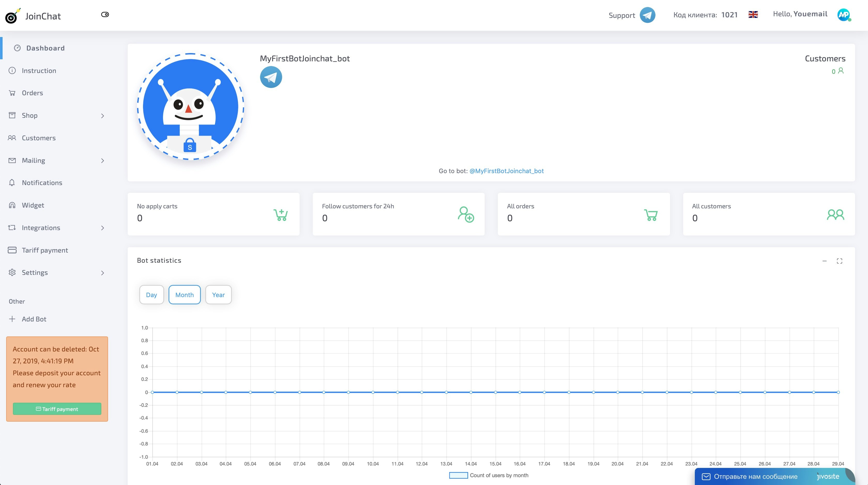Open the @MyFirstBotJoinchat_bot link
The image size is (868, 485).
coord(506,171)
